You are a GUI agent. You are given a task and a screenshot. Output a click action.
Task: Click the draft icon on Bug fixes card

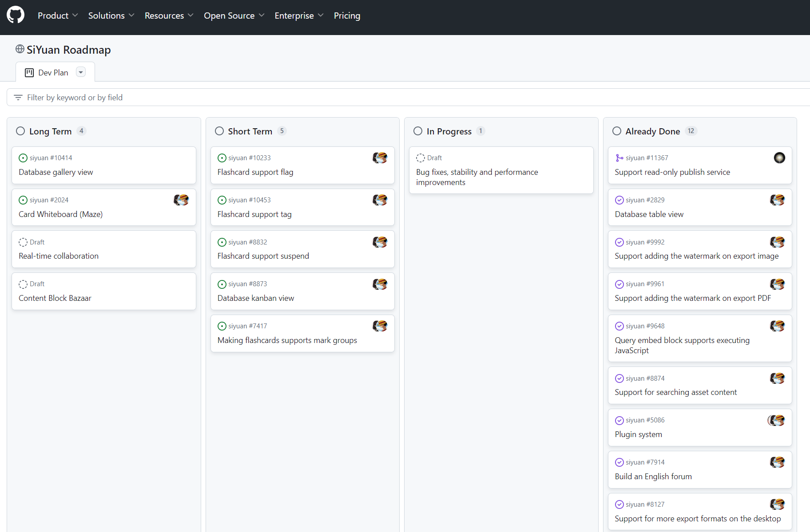[421, 158]
